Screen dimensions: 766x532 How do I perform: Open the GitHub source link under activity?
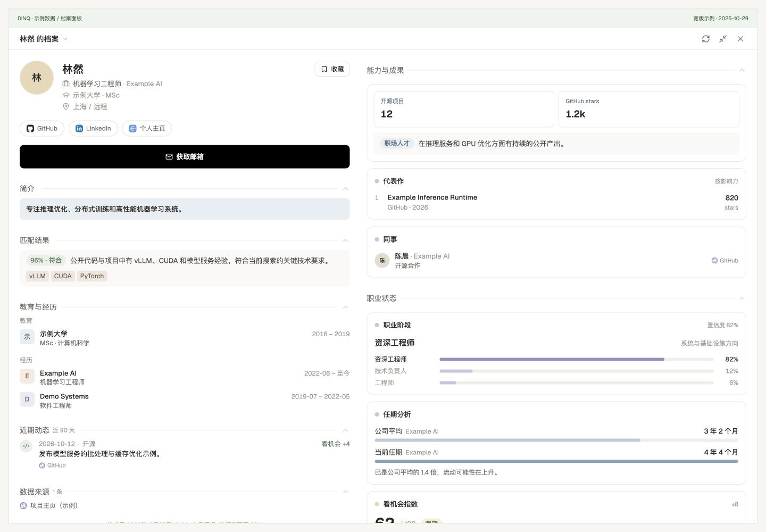pyautogui.click(x=53, y=465)
